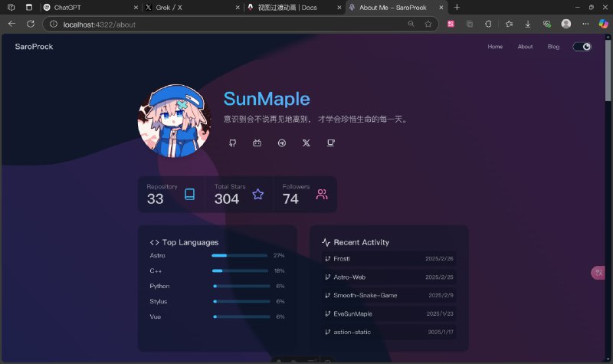The image size is (613, 364).
Task: Click the X (Twitter) profile icon
Action: 306,143
